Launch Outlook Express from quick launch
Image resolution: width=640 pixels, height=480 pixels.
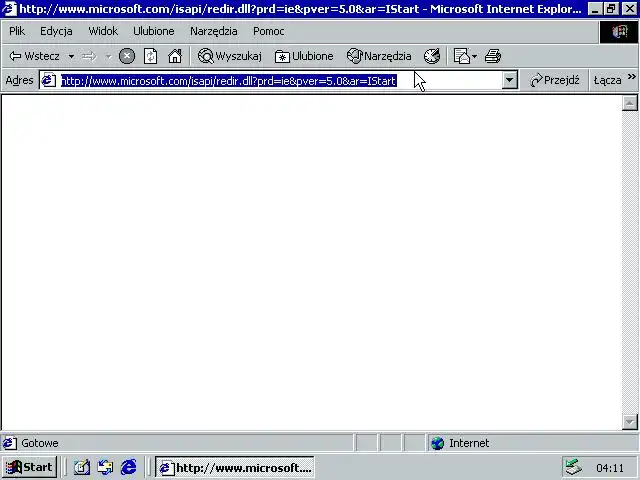[x=105, y=467]
